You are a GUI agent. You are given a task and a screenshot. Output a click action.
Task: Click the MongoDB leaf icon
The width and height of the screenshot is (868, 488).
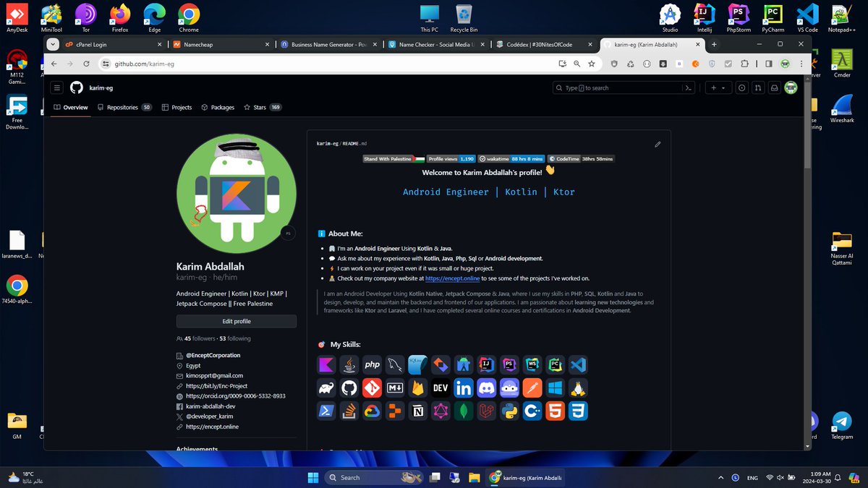464,411
